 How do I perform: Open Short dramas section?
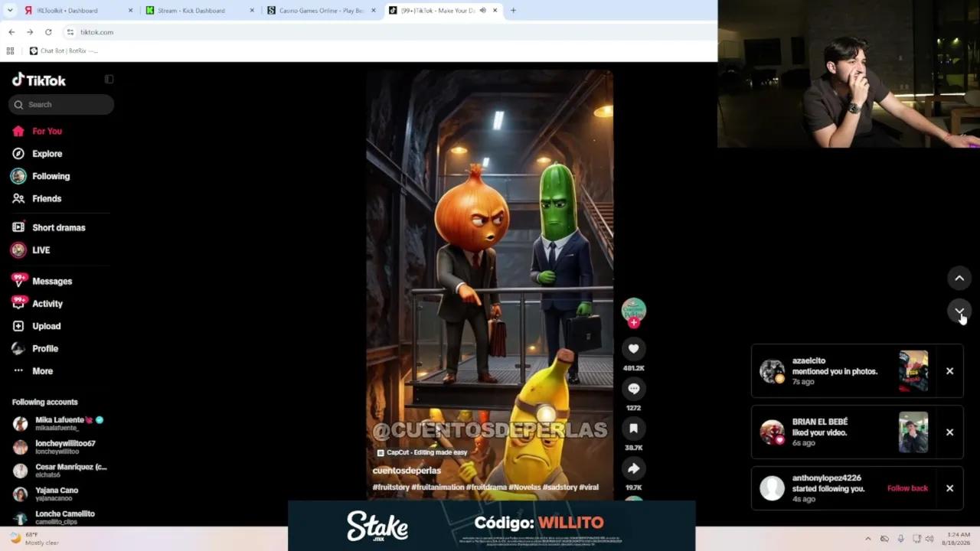point(49,227)
